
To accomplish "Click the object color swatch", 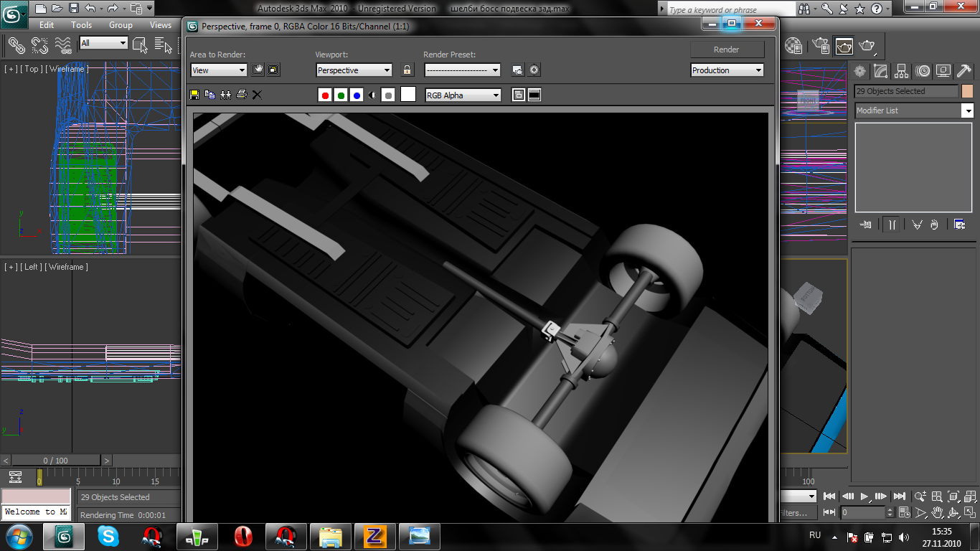I will pyautogui.click(x=966, y=91).
